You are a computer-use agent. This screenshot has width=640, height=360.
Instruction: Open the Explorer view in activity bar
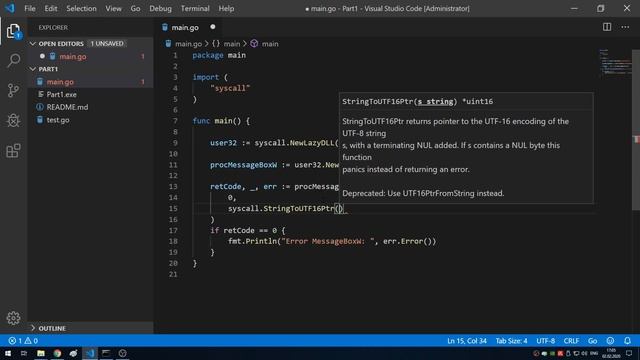(x=13, y=31)
